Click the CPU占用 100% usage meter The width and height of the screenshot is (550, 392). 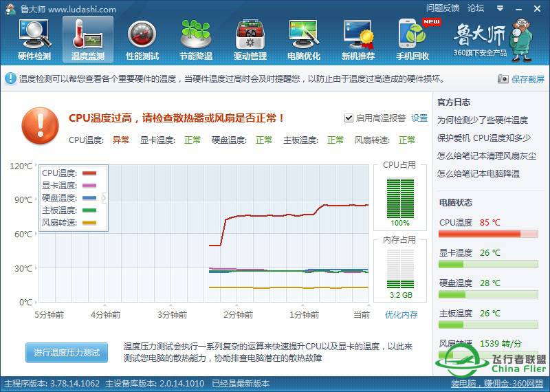(400, 199)
